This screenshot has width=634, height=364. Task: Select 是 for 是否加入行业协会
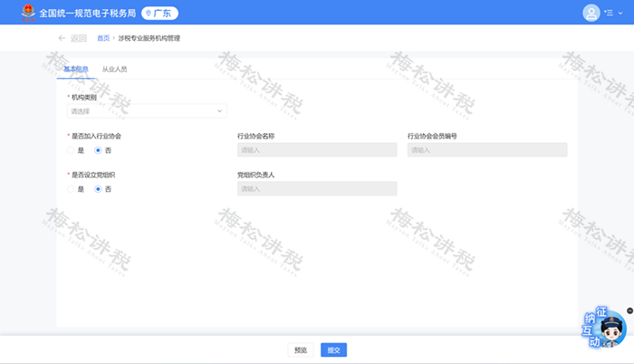[71, 150]
